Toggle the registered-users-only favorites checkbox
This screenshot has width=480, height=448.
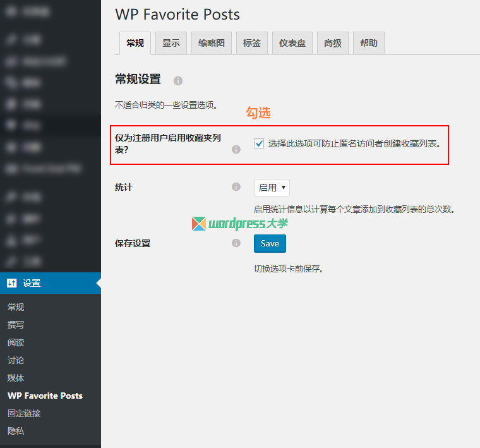[259, 143]
